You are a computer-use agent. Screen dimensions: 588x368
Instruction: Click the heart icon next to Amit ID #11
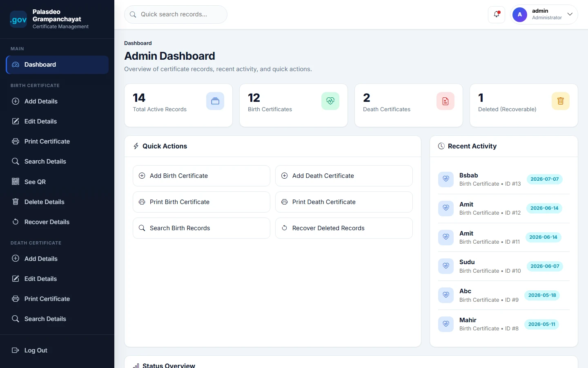coord(446,237)
